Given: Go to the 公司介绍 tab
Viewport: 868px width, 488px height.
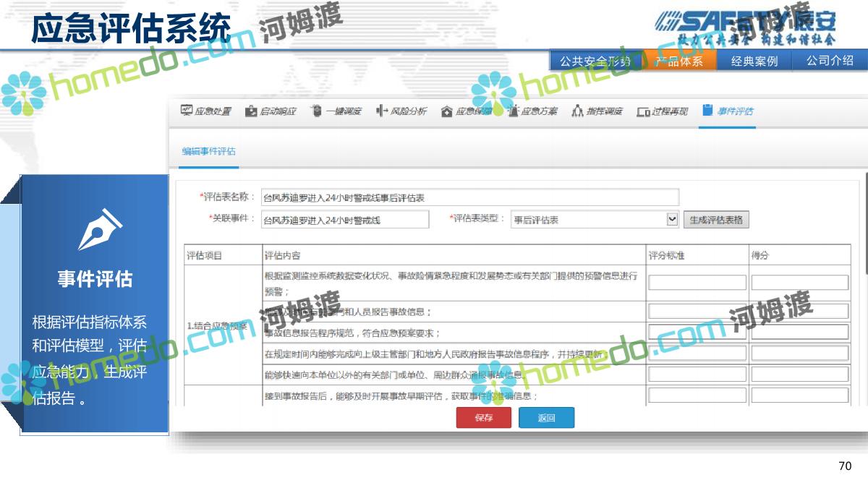Looking at the screenshot, I should point(830,61).
